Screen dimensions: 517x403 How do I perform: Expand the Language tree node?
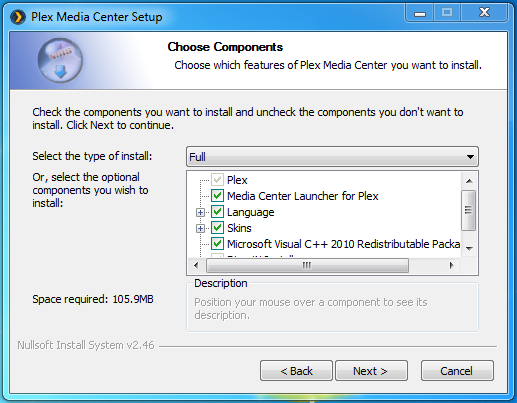click(200, 212)
